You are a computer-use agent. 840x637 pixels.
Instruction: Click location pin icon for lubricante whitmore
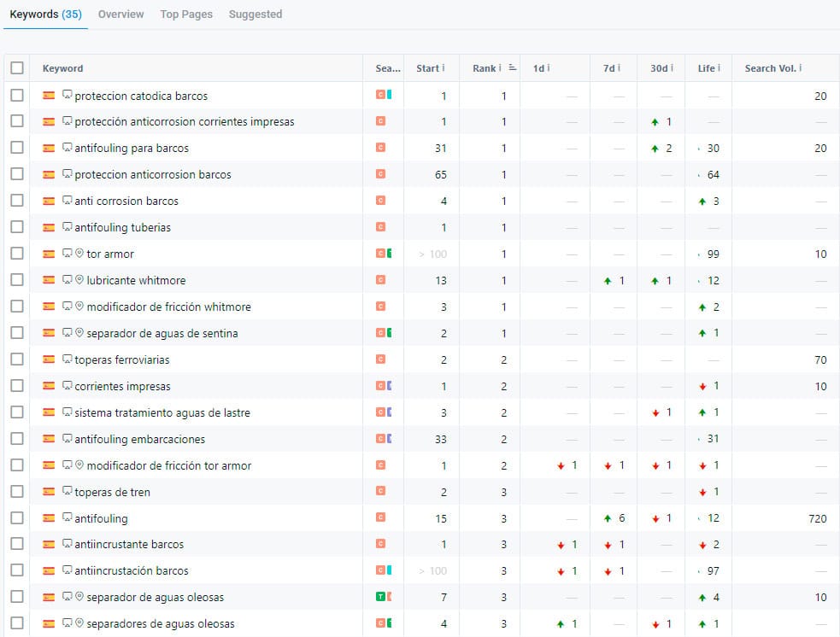pyautogui.click(x=79, y=279)
